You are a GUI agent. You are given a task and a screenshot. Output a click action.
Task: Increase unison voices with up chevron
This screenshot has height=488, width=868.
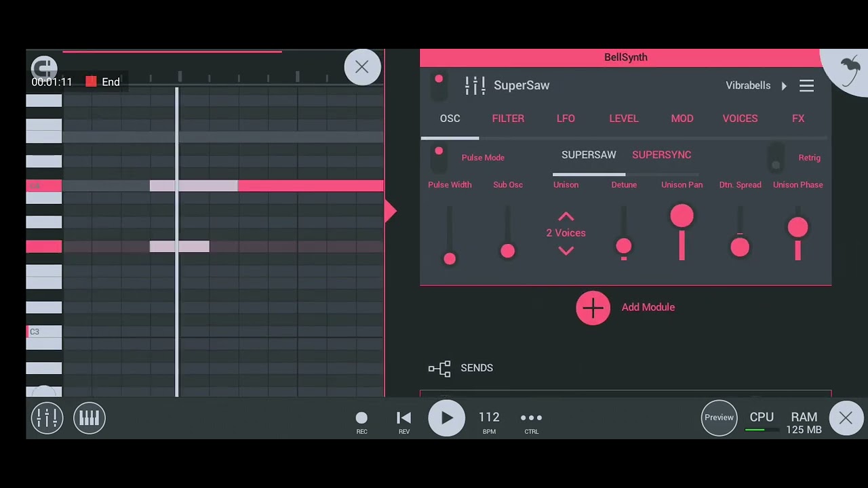566,217
